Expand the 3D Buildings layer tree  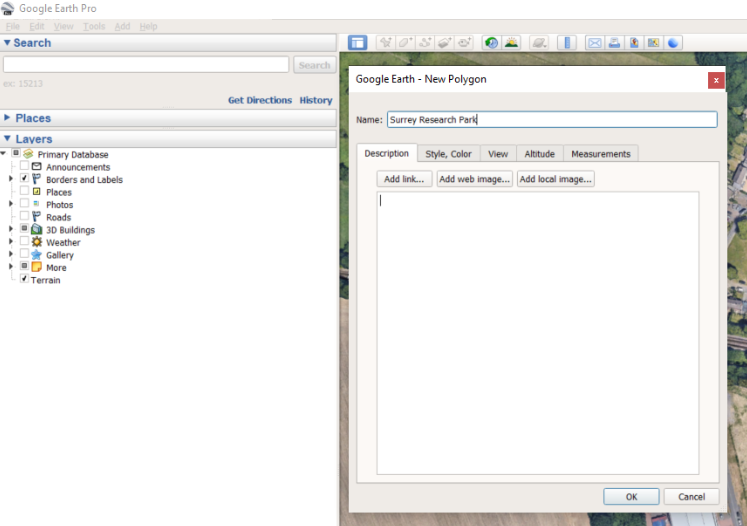pos(11,229)
